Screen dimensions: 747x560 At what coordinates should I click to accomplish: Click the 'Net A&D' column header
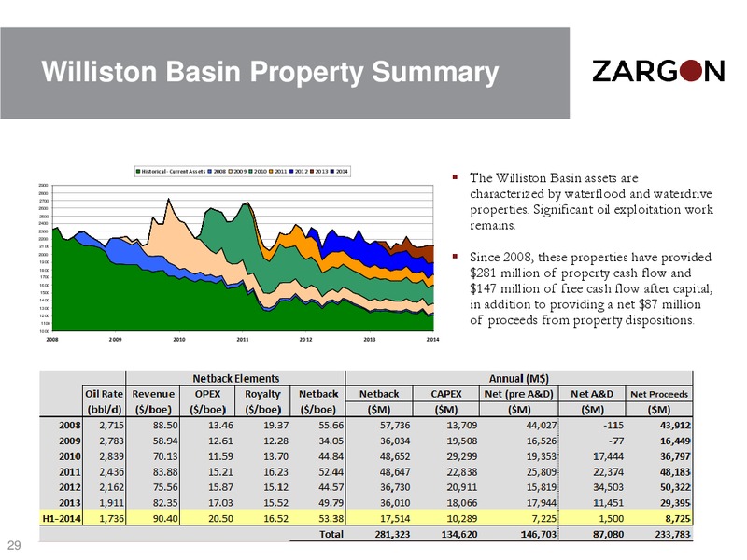592,394
